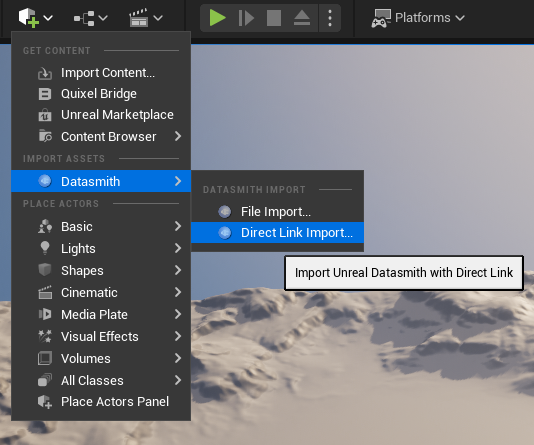This screenshot has width=534, height=445.
Task: Expand the Content Browser submenu arrow
Action: (178, 136)
